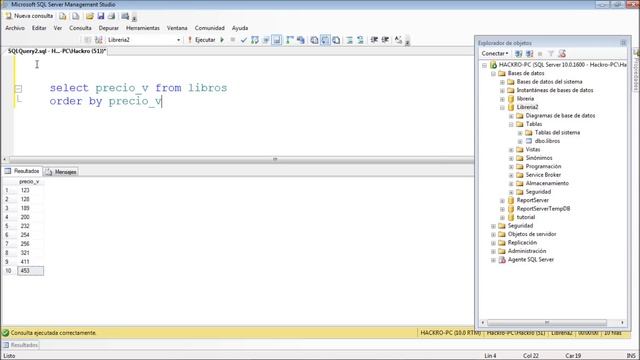The image size is (640, 360).
Task: Click the Change Connection icon
Action: [98, 40]
